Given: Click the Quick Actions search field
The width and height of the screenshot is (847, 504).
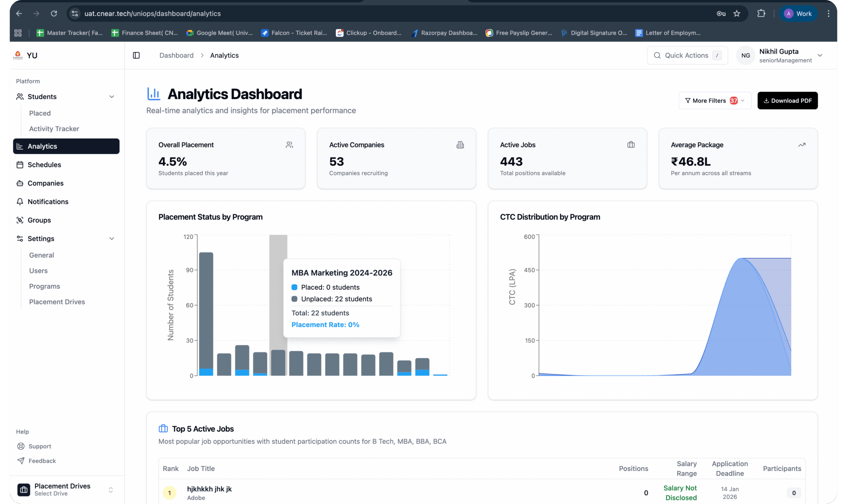Looking at the screenshot, I should (x=687, y=55).
